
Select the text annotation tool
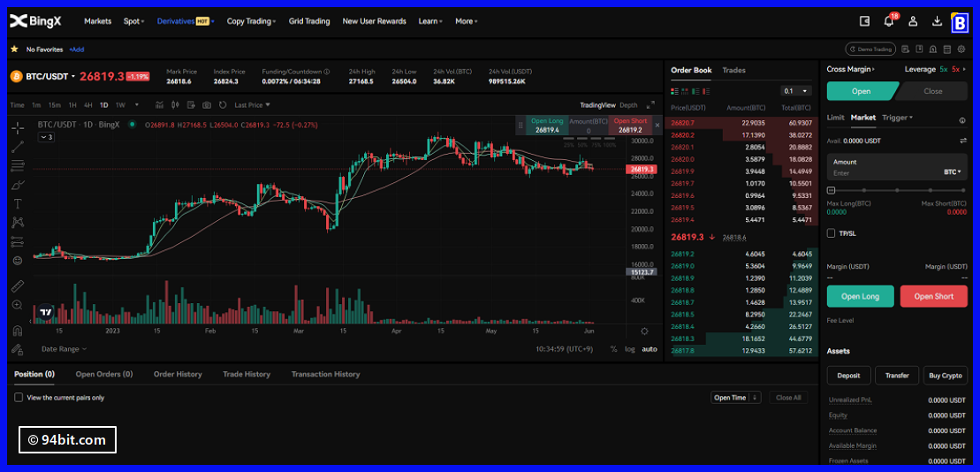click(18, 203)
